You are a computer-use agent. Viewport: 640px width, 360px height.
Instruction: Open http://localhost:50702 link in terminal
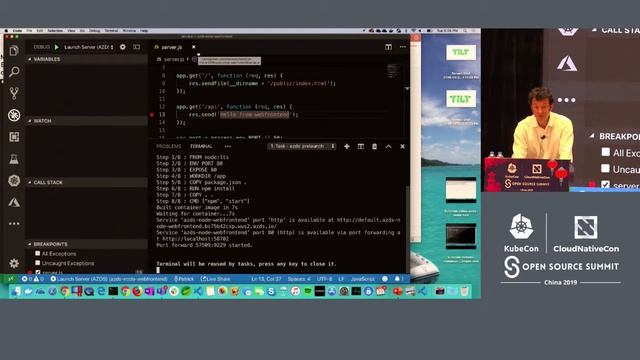pyautogui.click(x=196, y=239)
